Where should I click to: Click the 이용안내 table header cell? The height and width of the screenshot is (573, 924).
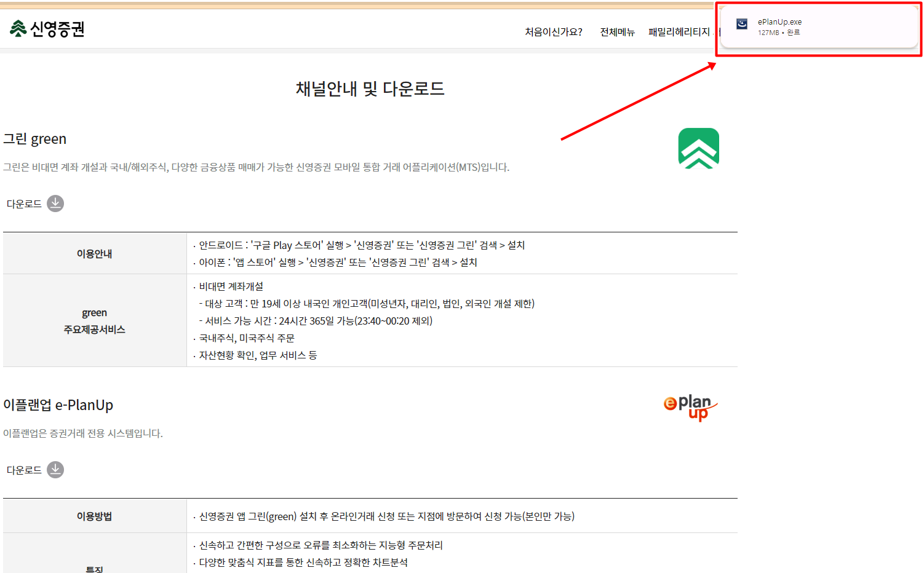pyautogui.click(x=95, y=253)
